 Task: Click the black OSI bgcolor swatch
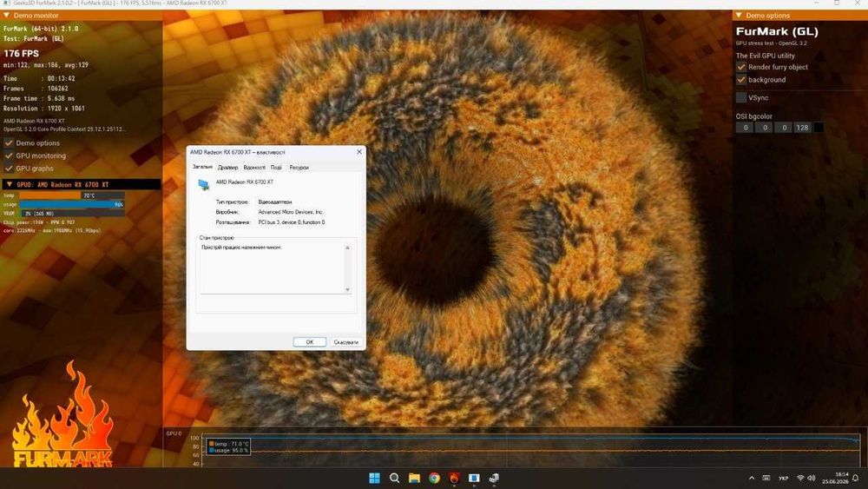tap(819, 128)
